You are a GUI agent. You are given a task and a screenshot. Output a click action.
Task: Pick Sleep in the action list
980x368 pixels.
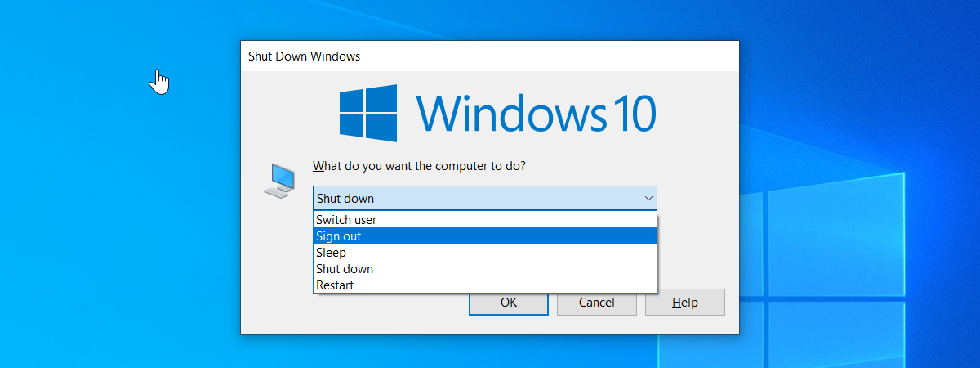click(x=485, y=253)
